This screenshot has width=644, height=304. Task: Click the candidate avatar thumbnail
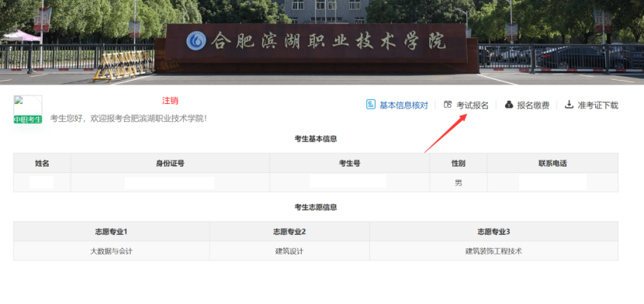28,105
